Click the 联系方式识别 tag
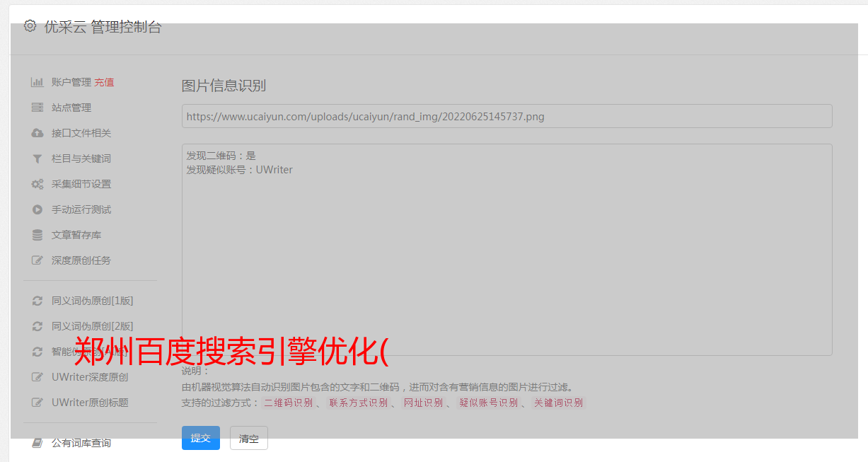 (358, 403)
